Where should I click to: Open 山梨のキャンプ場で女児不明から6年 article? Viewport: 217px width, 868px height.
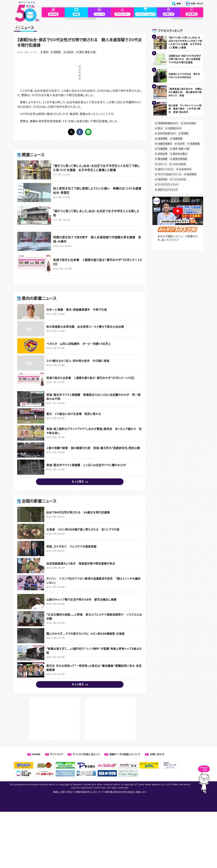(80, 601)
